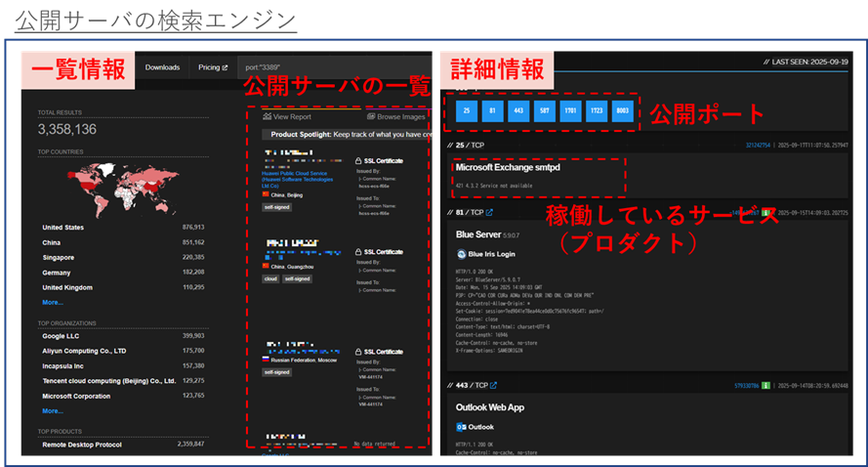Open the Pricing menu item

(213, 67)
